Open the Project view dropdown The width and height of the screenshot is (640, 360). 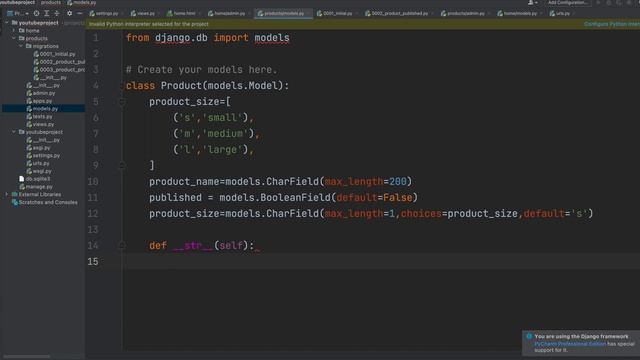click(x=18, y=13)
